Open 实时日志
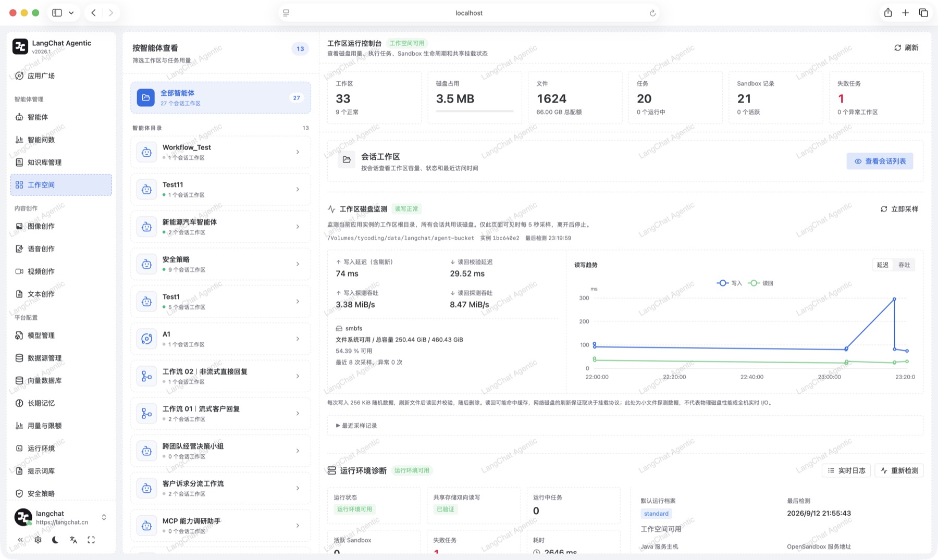The width and height of the screenshot is (938, 560). [846, 470]
